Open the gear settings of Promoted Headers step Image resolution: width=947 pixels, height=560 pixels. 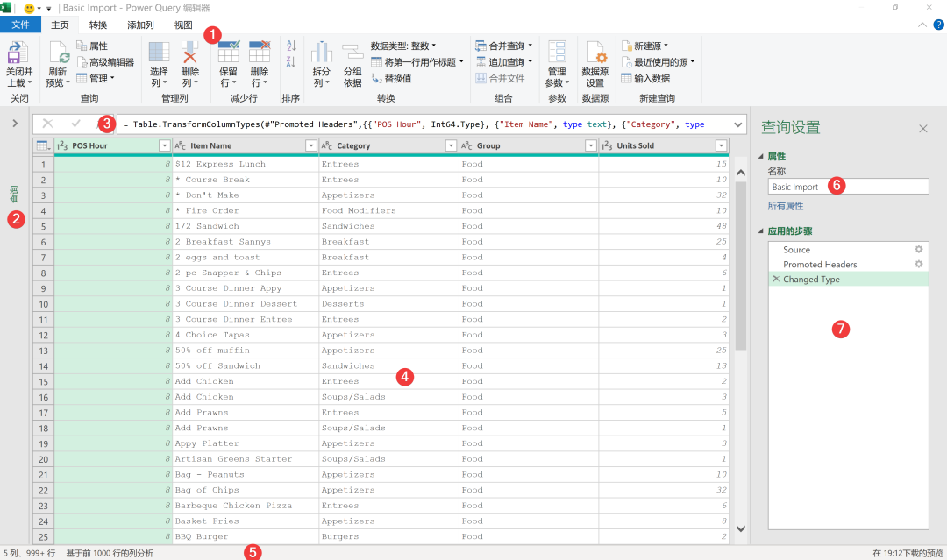pos(919,264)
